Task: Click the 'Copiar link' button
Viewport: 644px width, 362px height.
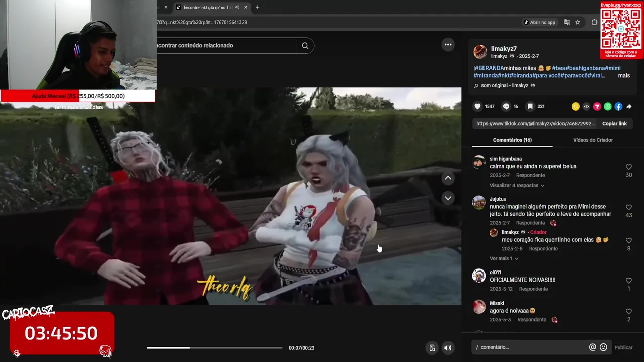Action: [614, 123]
